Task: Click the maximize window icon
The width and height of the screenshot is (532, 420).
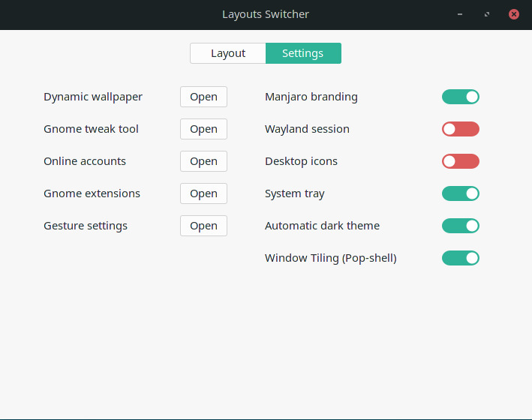Action: pyautogui.click(x=487, y=14)
